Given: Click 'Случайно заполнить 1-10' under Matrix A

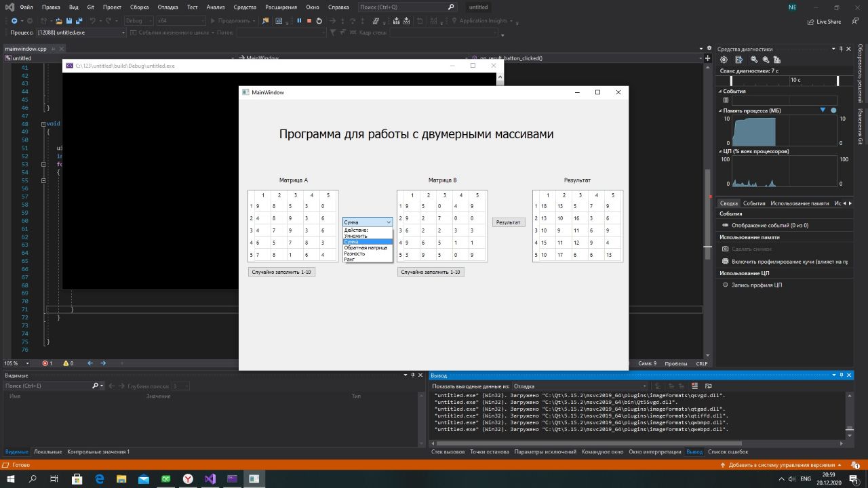Looking at the screenshot, I should [281, 272].
